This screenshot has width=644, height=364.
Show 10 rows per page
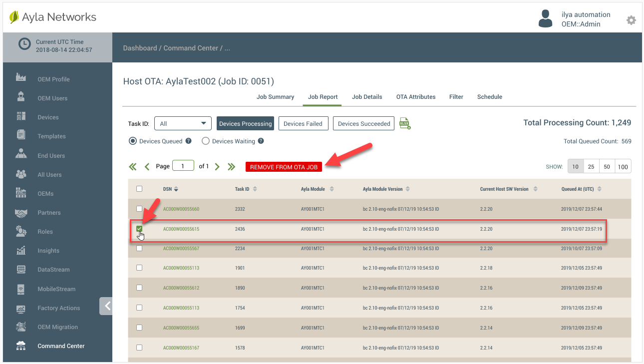tap(576, 167)
